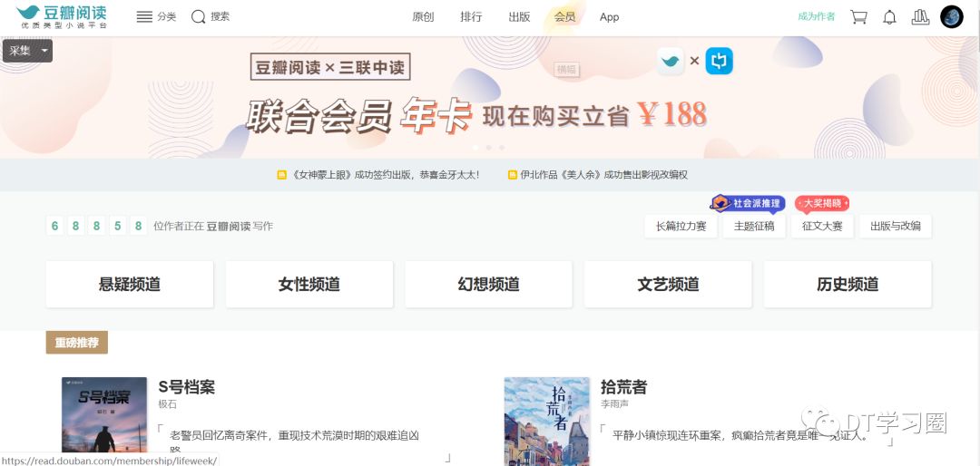The height and width of the screenshot is (466, 980).
Task: Click the 主题征稿 button
Action: (754, 226)
